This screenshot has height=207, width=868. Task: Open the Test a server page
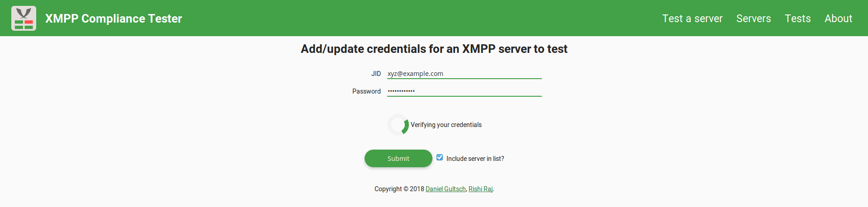point(692,19)
